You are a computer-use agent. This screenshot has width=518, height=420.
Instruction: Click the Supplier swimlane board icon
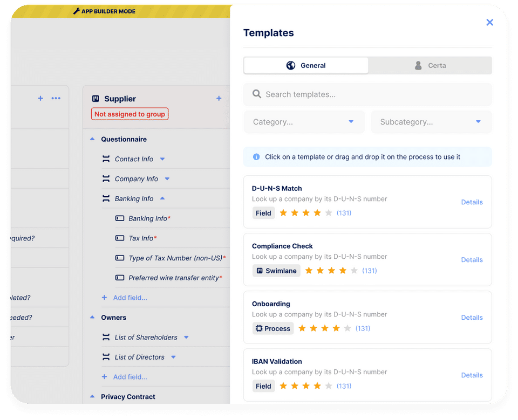(96, 99)
